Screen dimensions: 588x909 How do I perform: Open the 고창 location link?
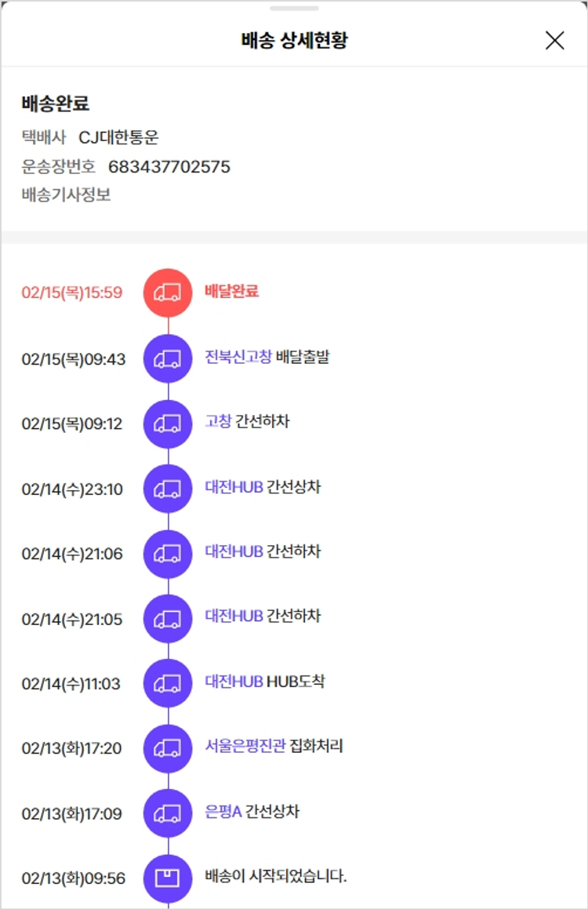(x=218, y=422)
